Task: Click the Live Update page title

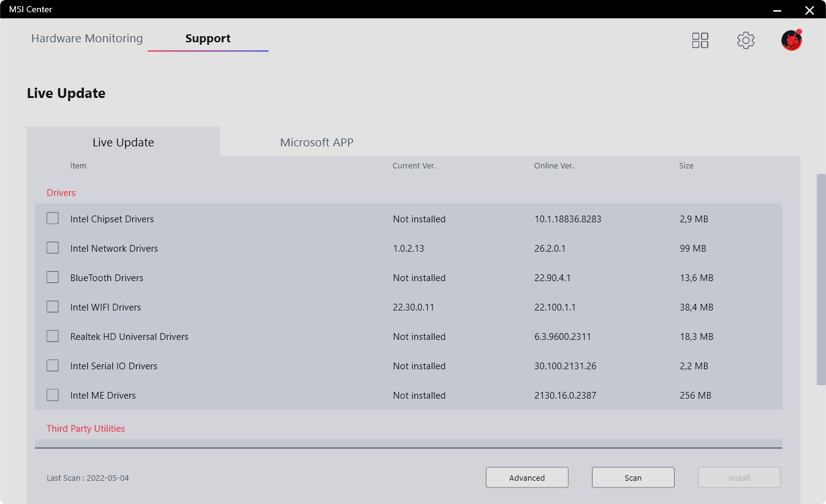Action: (x=66, y=94)
